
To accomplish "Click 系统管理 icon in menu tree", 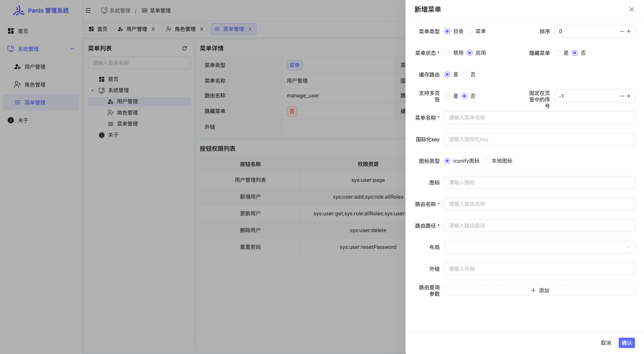I will [x=102, y=90].
